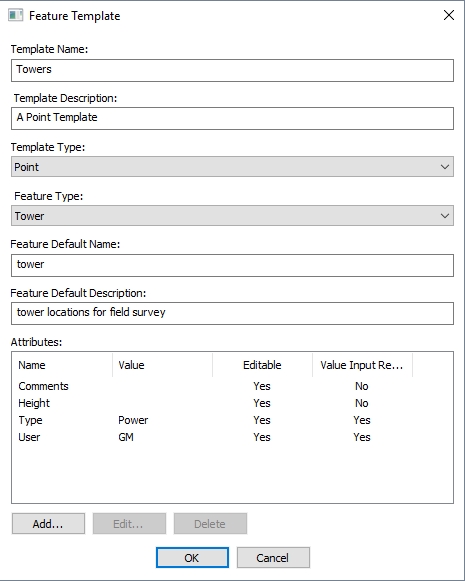Click the Add... button

coord(48,524)
